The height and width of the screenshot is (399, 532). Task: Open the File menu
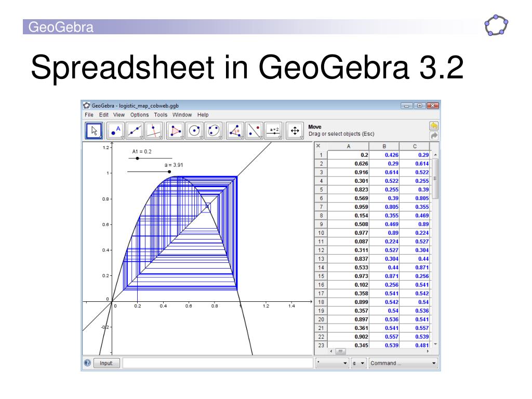[x=89, y=115]
